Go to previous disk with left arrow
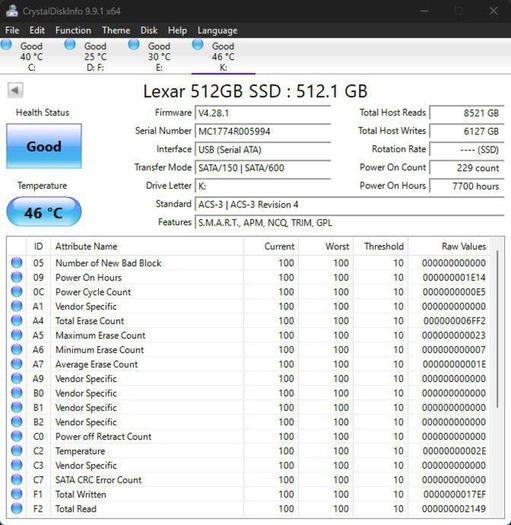 pos(15,90)
